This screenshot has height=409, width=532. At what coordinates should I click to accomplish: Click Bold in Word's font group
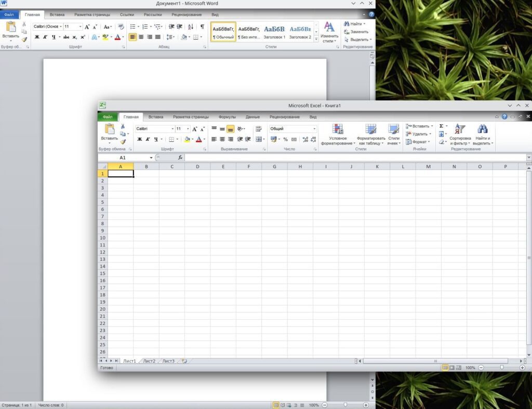[37, 37]
